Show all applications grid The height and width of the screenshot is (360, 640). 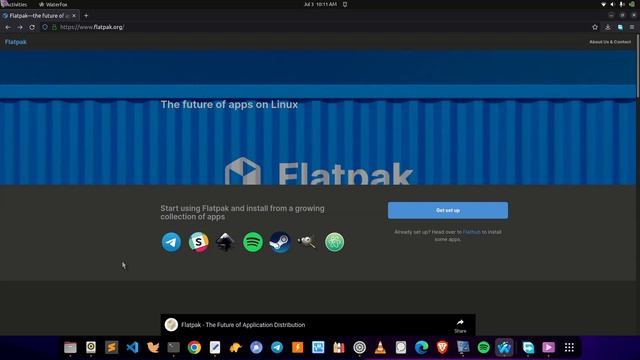pyautogui.click(x=569, y=347)
